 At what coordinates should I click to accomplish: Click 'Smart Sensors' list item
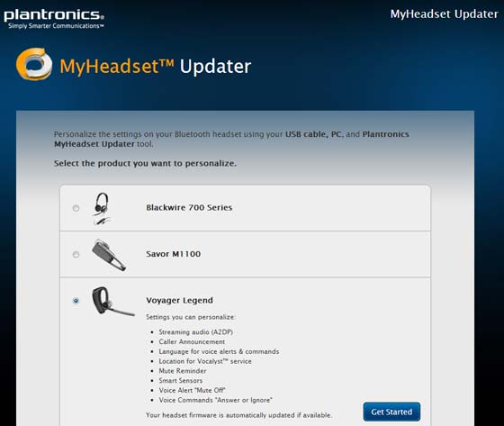181,381
